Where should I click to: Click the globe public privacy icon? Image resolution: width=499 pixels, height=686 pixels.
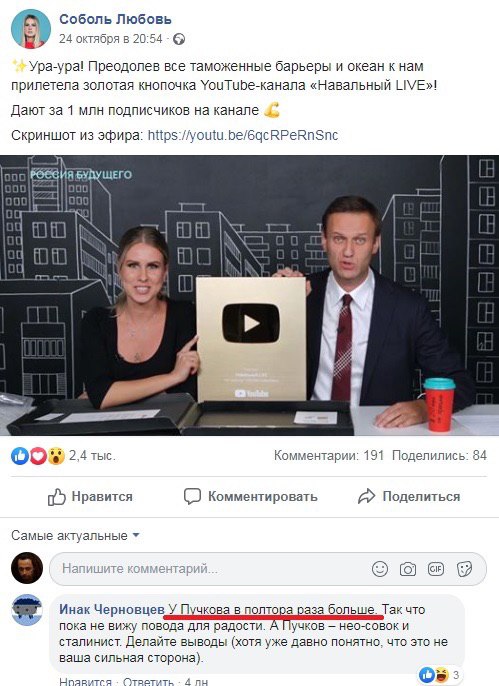[x=179, y=39]
